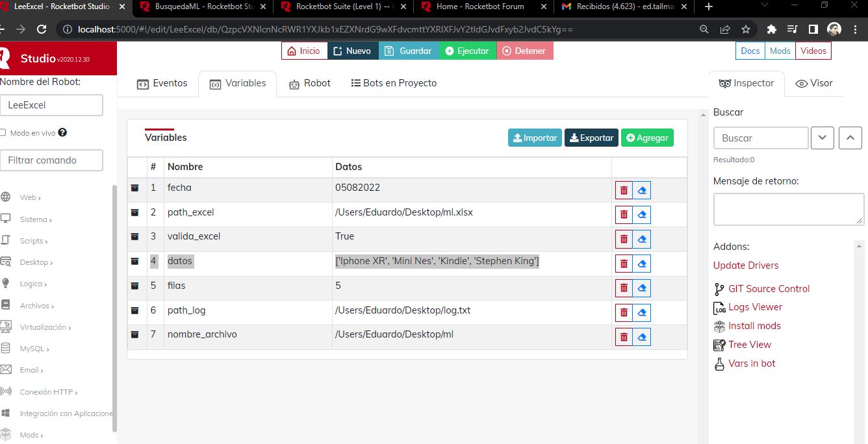Click the Install mods addon
This screenshot has width=868, height=444.
point(754,325)
